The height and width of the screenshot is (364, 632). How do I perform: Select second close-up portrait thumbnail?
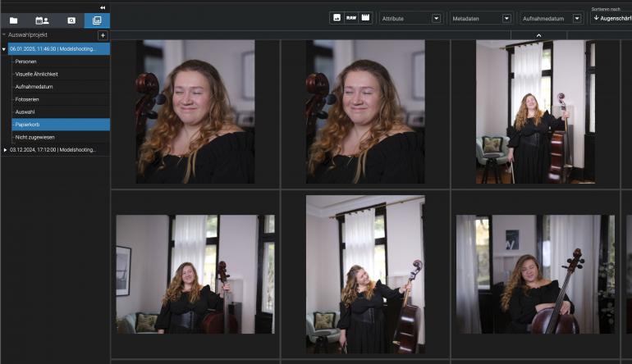pos(365,111)
